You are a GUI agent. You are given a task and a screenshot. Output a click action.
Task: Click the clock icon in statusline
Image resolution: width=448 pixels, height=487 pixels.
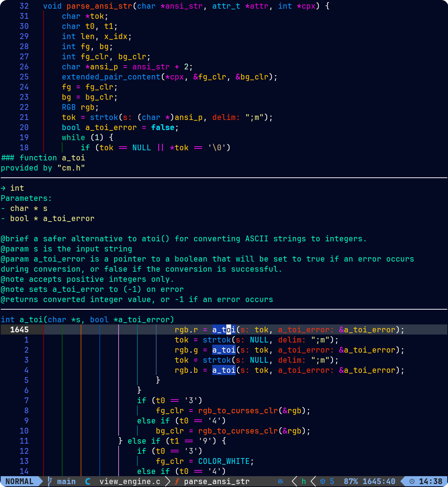pos(412,482)
